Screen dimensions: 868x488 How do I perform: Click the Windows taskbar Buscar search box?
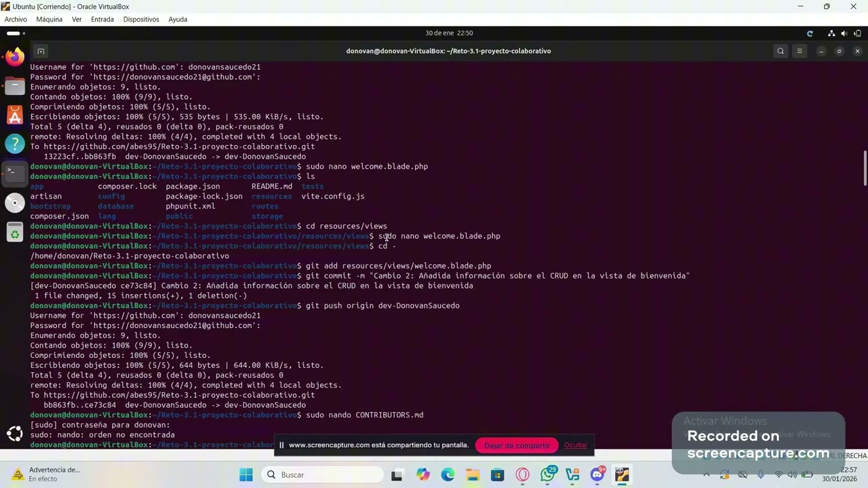pyautogui.click(x=323, y=474)
